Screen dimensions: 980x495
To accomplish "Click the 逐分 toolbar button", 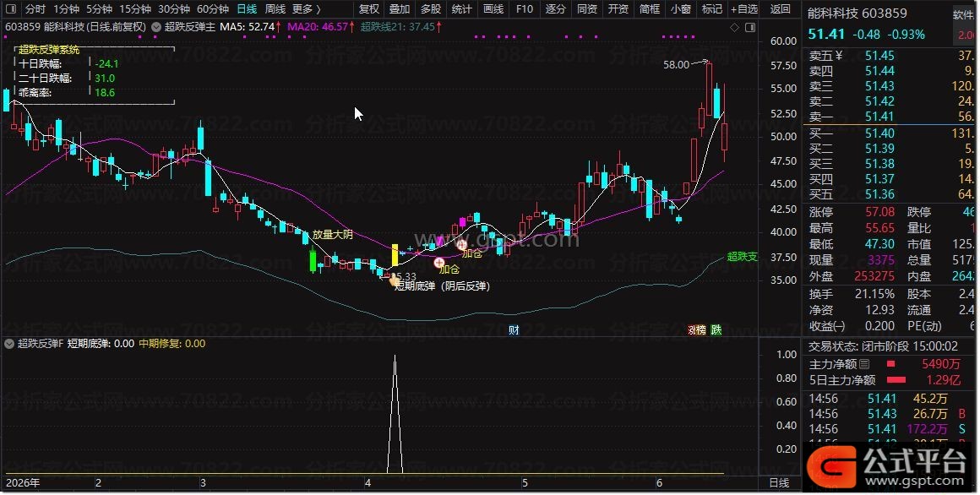I will pyautogui.click(x=556, y=8).
